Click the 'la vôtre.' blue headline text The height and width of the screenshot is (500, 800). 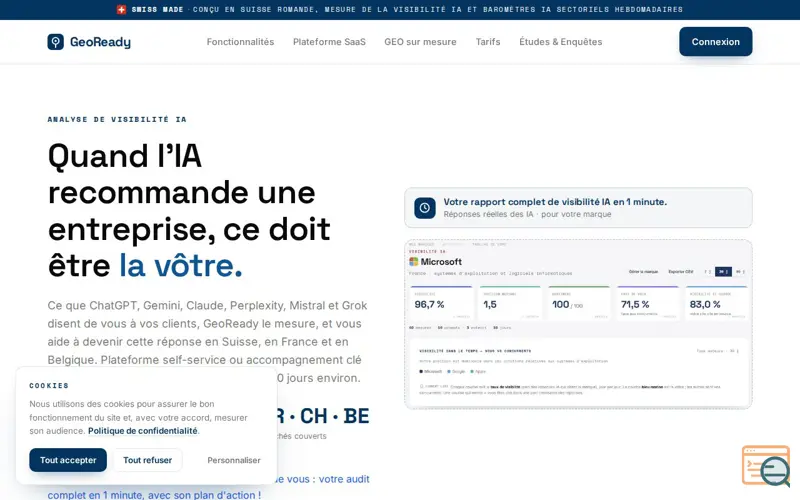tap(181, 266)
